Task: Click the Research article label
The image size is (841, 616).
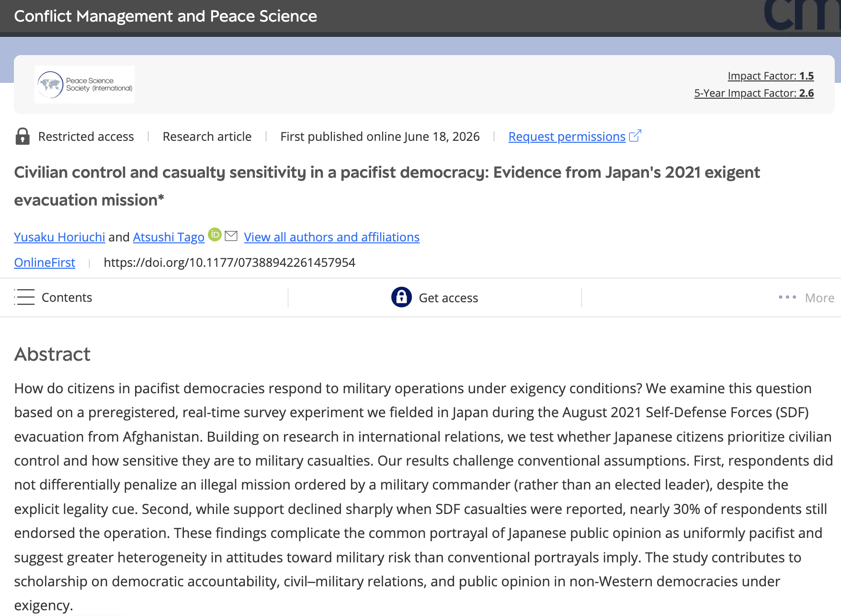Action: pyautogui.click(x=207, y=137)
